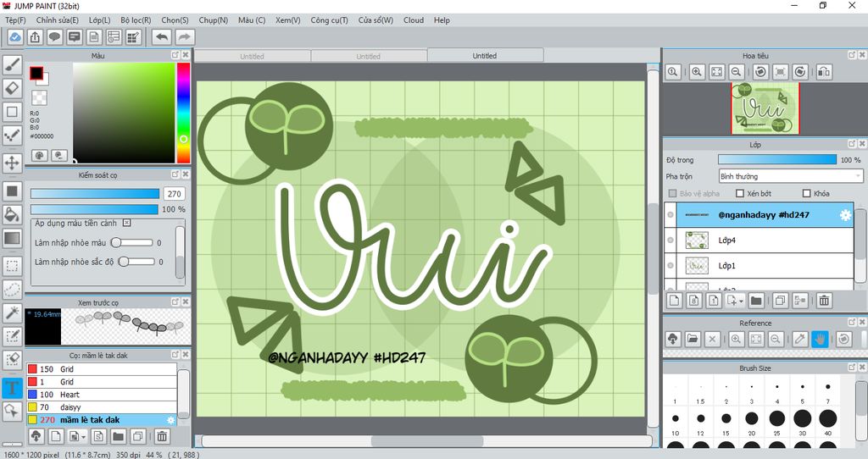Open the Pha trộn blend mode dropdown
The height and width of the screenshot is (459, 868).
791,176
